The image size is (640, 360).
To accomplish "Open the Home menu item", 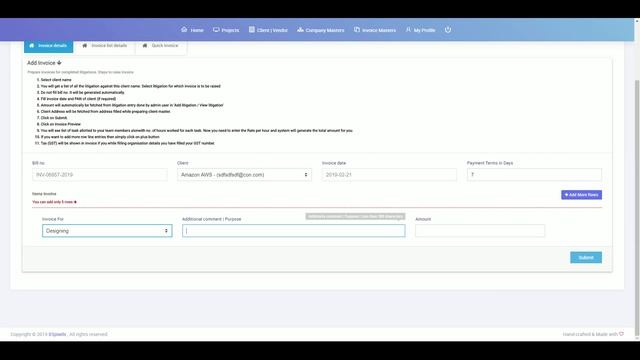I will (x=192, y=30).
